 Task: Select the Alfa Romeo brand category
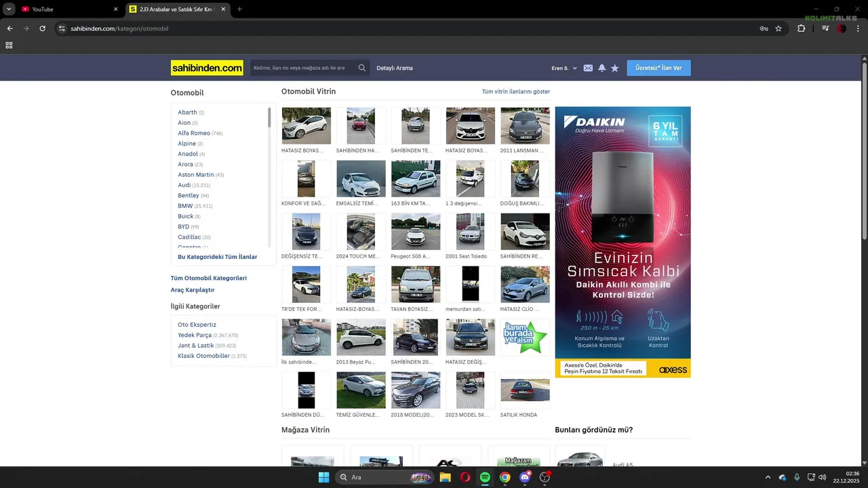tap(194, 134)
